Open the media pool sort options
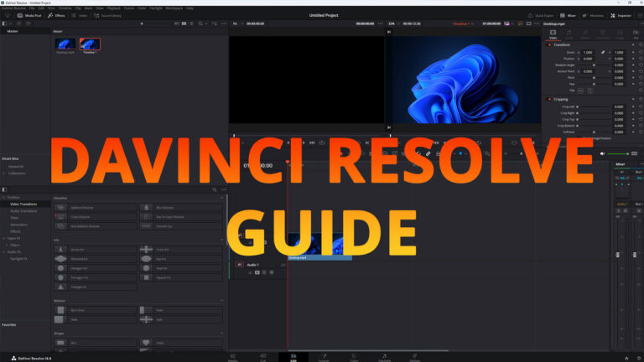 click(215, 23)
